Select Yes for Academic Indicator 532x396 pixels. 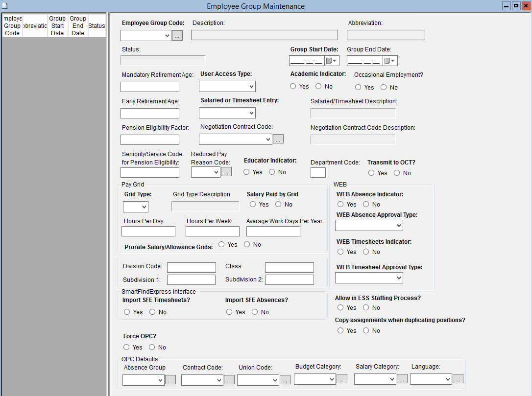pyautogui.click(x=293, y=87)
